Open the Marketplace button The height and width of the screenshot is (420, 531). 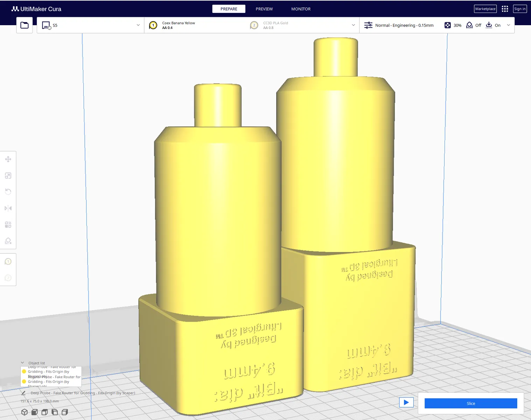[x=485, y=9]
